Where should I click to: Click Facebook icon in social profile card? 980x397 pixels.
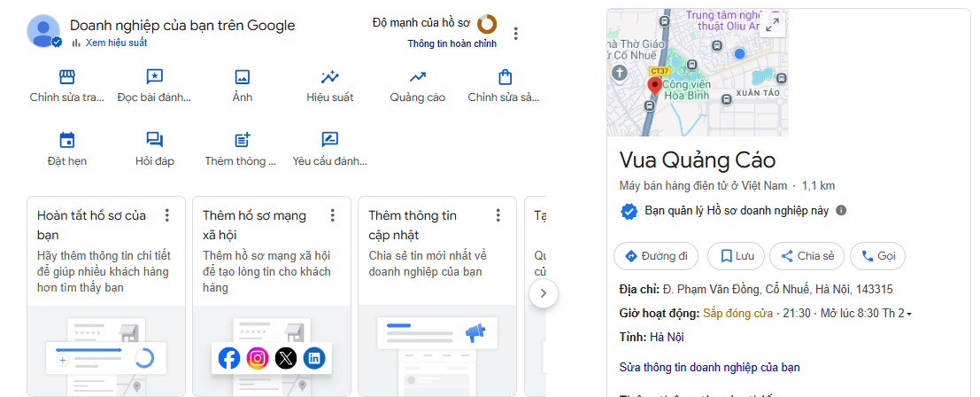coord(229,358)
